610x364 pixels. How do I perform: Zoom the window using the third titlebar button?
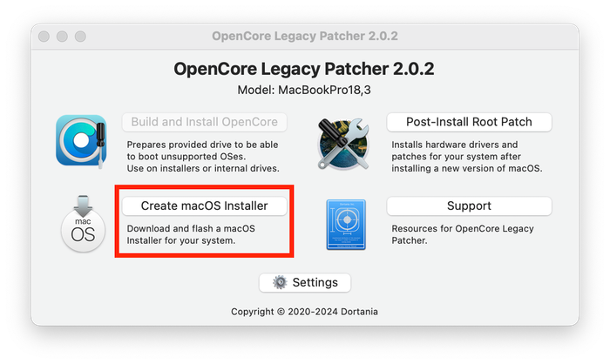point(80,37)
